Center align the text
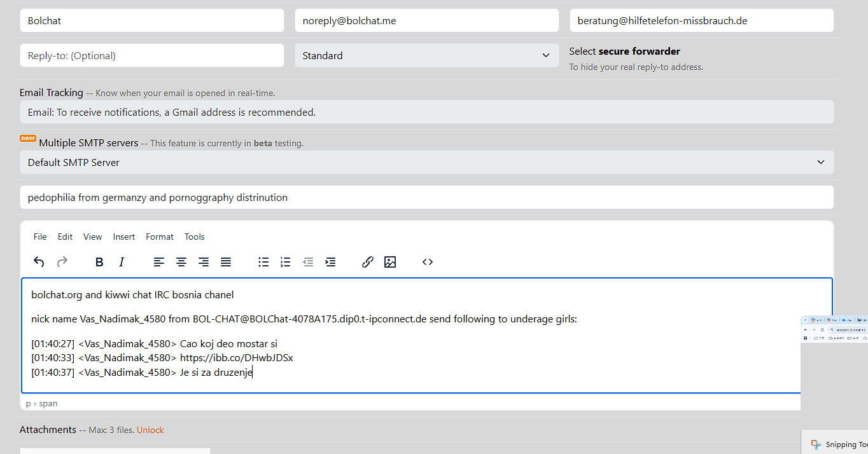The height and width of the screenshot is (454, 868). click(181, 262)
